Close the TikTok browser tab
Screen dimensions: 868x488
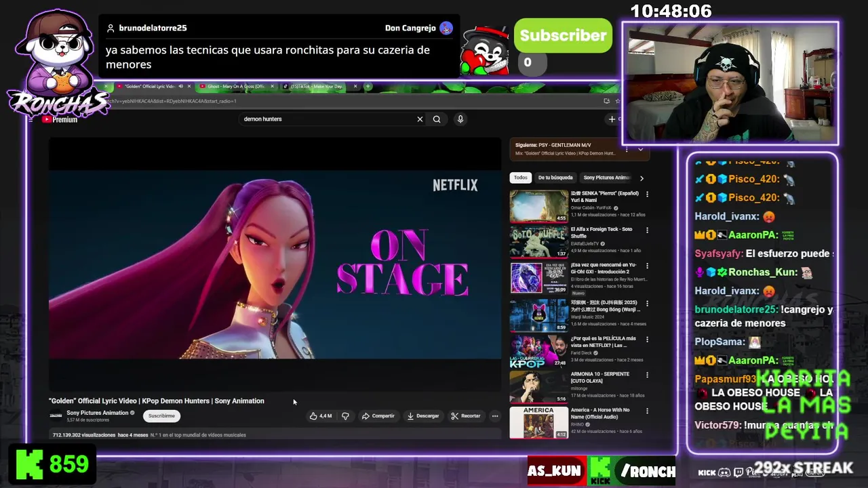coord(355,87)
